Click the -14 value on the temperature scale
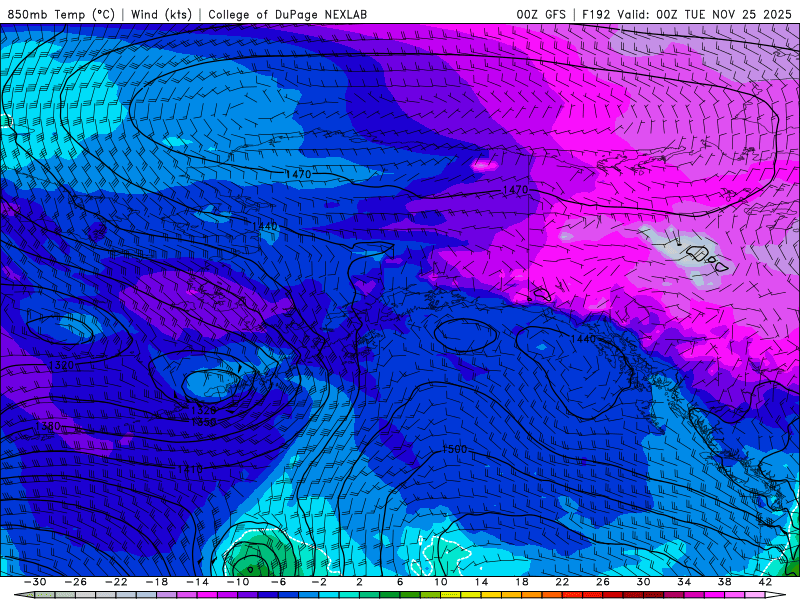 197,582
